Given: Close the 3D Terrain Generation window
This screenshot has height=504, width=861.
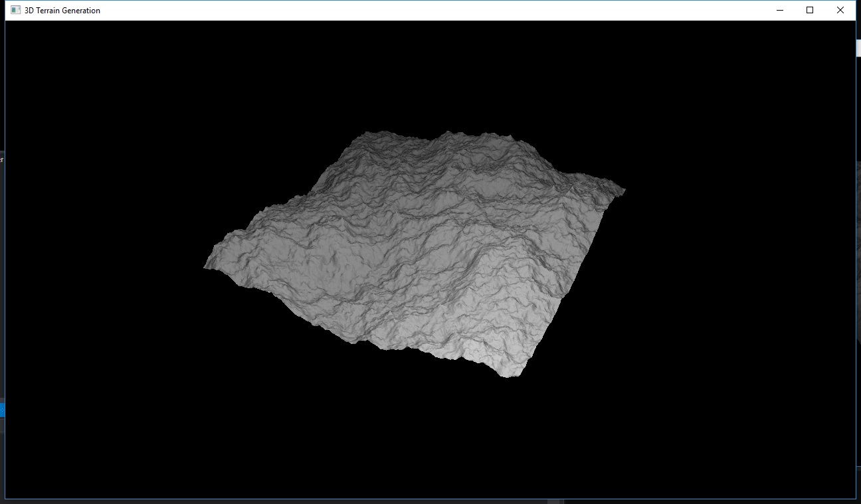Looking at the screenshot, I should tap(840, 11).
